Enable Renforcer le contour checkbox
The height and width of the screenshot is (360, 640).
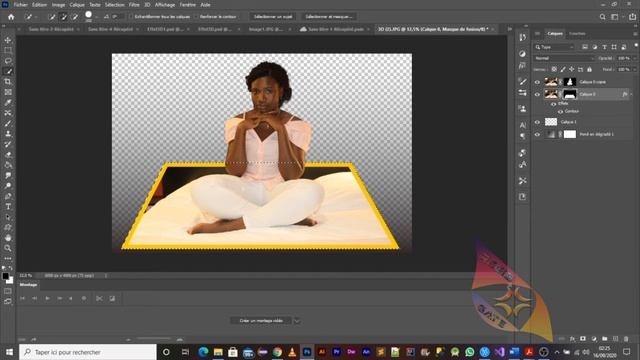point(197,17)
